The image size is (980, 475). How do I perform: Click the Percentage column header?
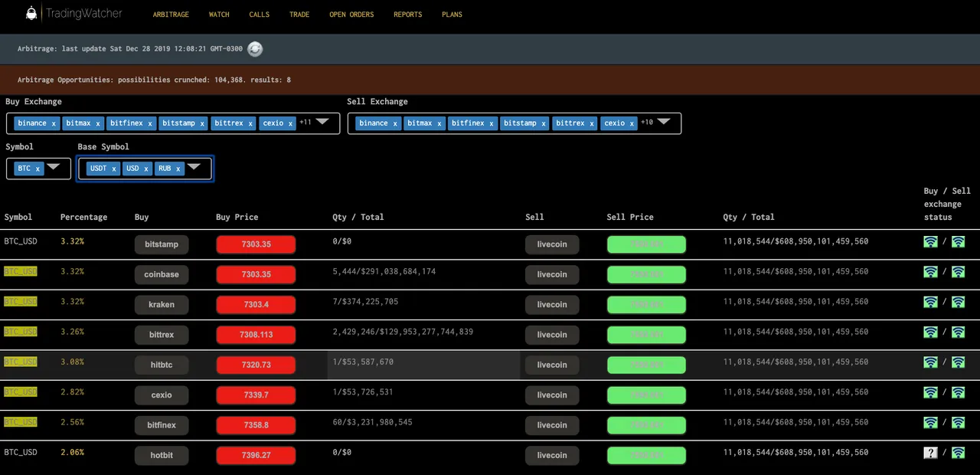(x=83, y=217)
